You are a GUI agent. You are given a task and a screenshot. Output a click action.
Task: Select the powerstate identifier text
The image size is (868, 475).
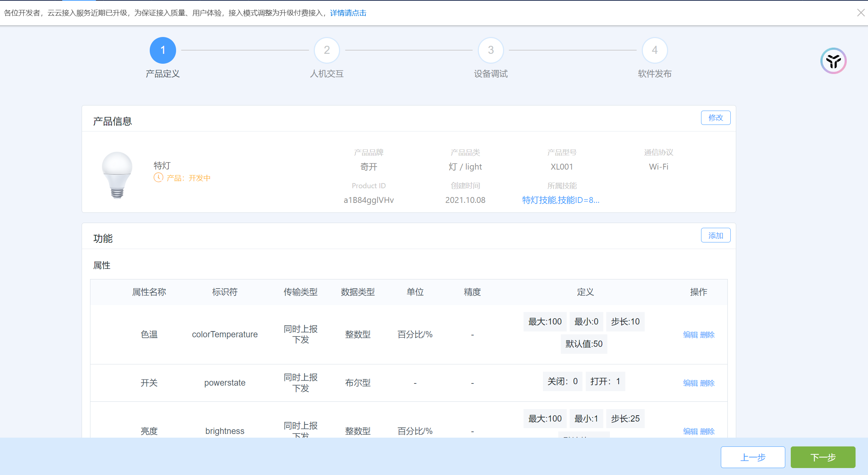point(225,383)
